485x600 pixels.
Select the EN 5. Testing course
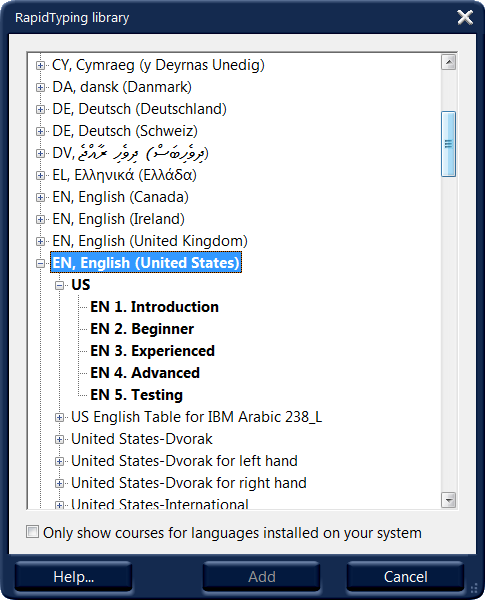136,395
